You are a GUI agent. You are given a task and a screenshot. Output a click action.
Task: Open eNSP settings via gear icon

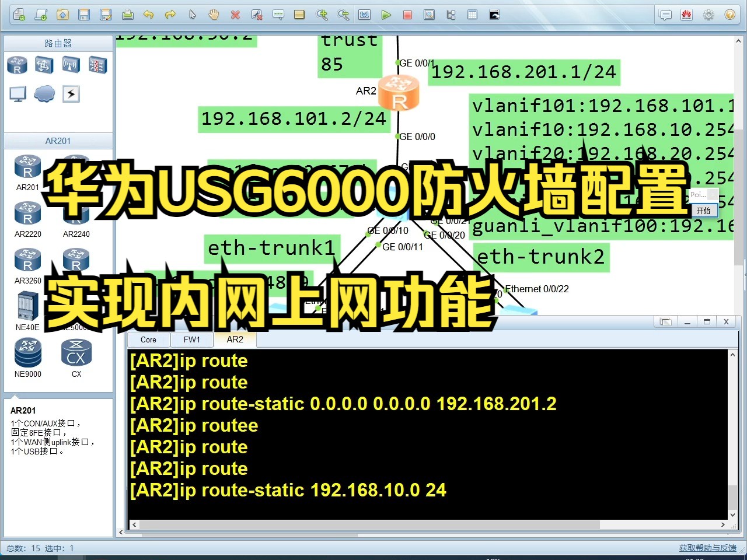point(708,15)
